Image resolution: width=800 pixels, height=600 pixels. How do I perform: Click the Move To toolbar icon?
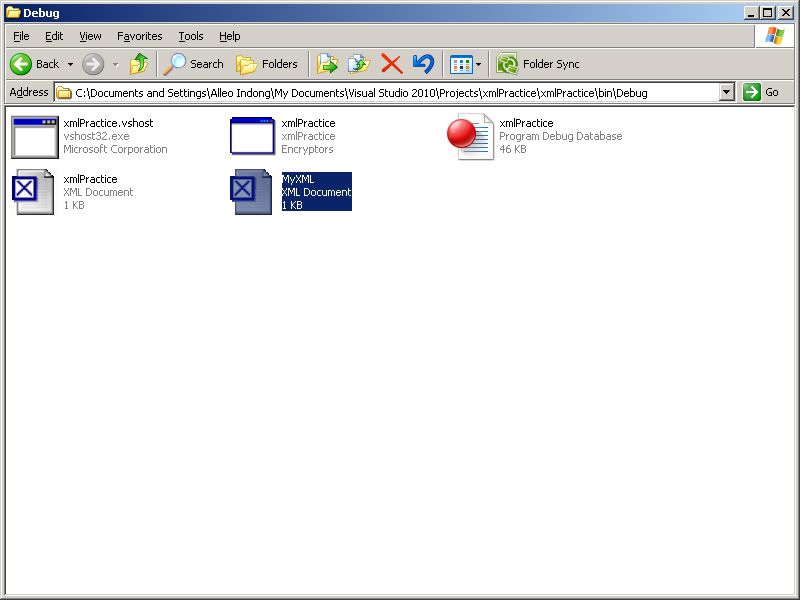pos(327,64)
